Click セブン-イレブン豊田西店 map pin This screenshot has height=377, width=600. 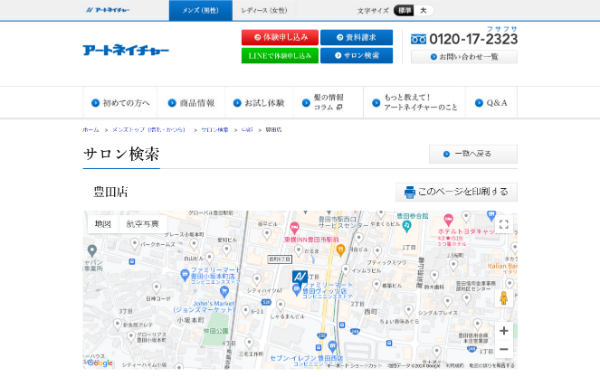[x=332, y=347]
